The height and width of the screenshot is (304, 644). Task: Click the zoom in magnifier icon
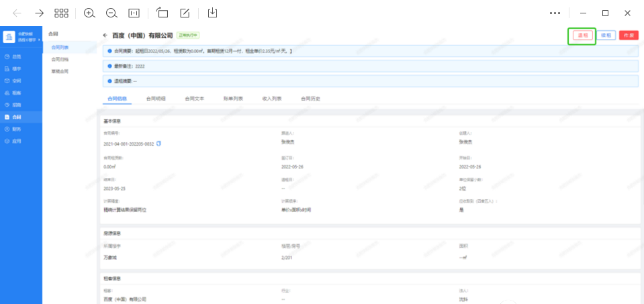(89, 13)
